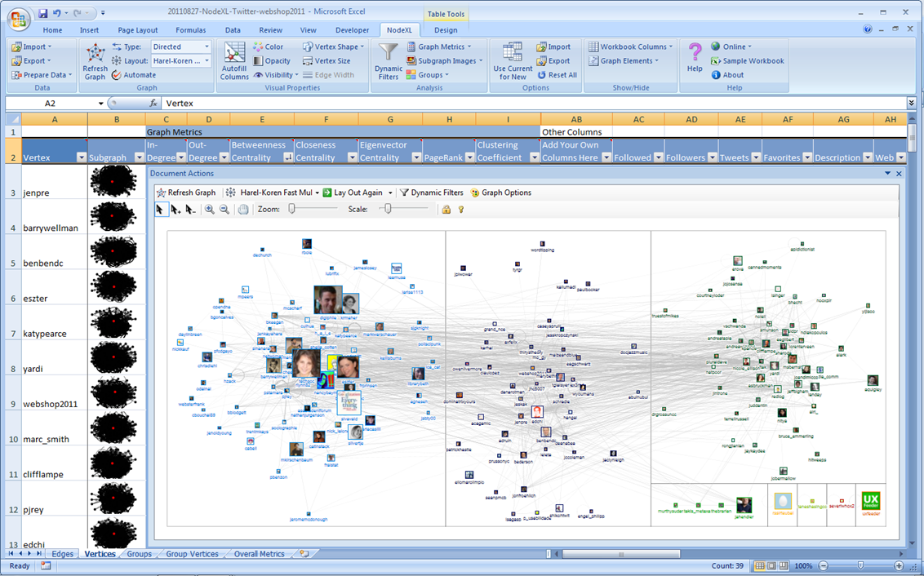924x576 pixels.
Task: Switch to add-to-selection arrow mode
Action: pyautogui.click(x=175, y=209)
